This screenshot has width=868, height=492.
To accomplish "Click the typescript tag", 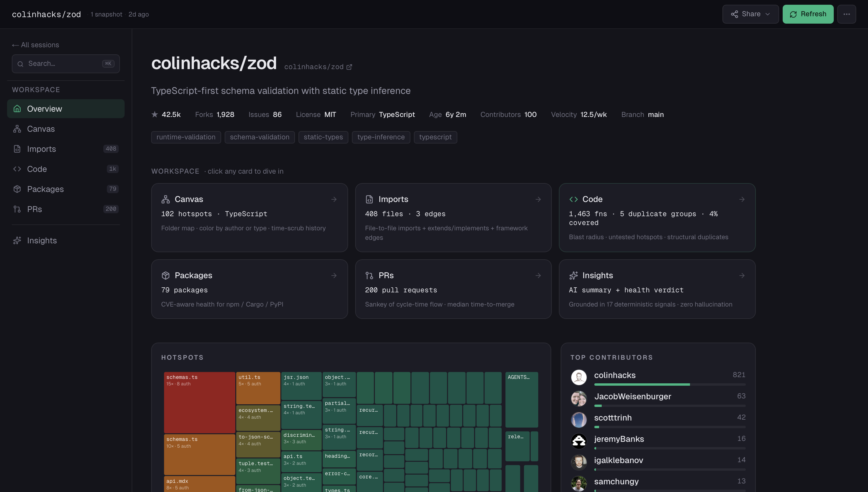I will [x=435, y=137].
